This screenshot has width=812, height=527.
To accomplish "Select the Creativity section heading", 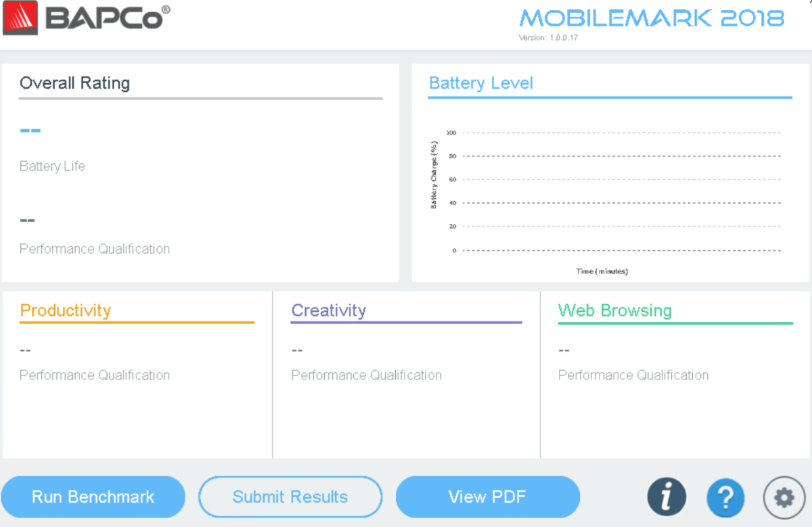I will [328, 311].
